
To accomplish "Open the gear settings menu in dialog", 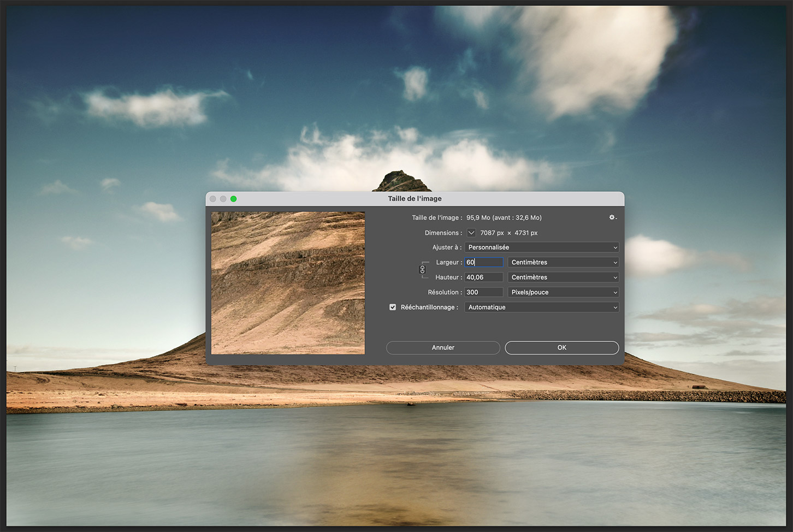I will point(612,217).
